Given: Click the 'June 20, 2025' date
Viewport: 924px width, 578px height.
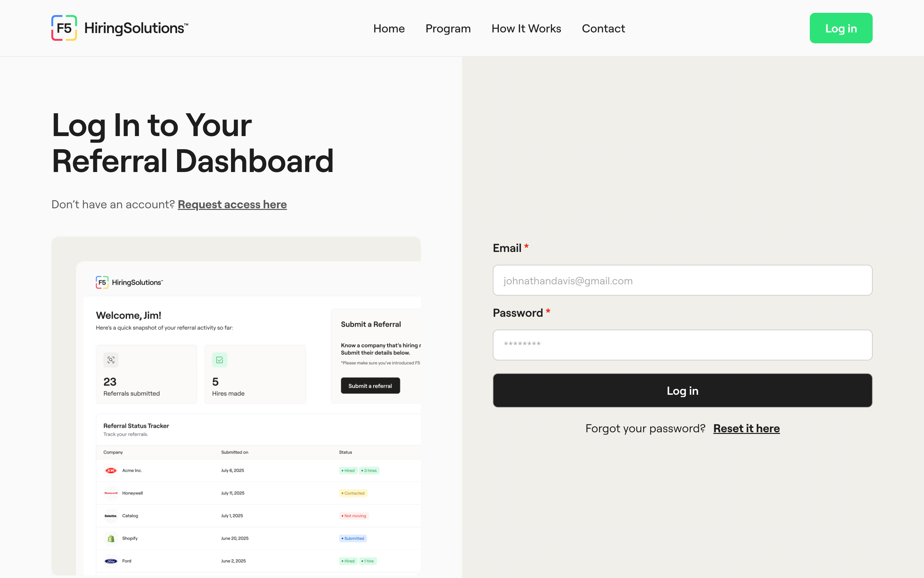Looking at the screenshot, I should pyautogui.click(x=235, y=538).
